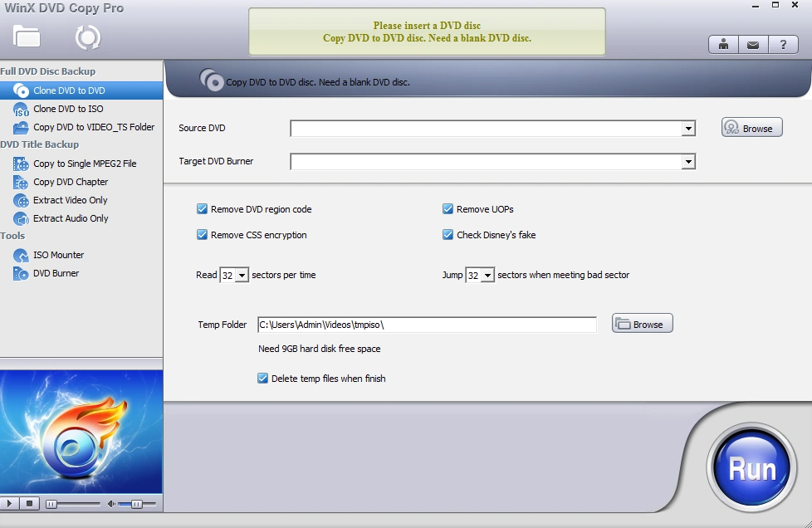Open the ISO Mounter tool
Image resolution: width=812 pixels, height=528 pixels.
point(81,255)
